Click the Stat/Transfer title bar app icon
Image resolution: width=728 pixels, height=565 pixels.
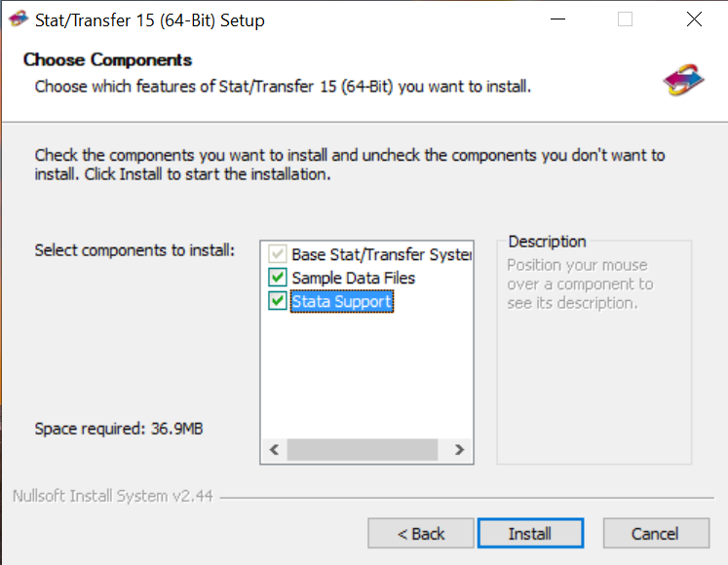[x=19, y=19]
